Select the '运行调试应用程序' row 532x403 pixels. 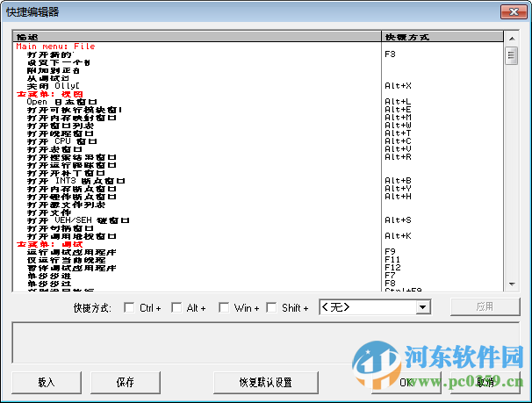tap(197, 252)
